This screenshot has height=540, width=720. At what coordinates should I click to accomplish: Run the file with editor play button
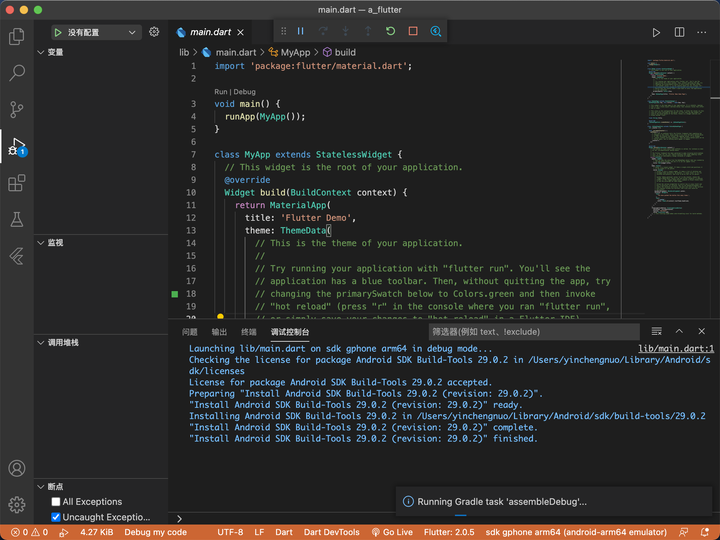point(656,33)
